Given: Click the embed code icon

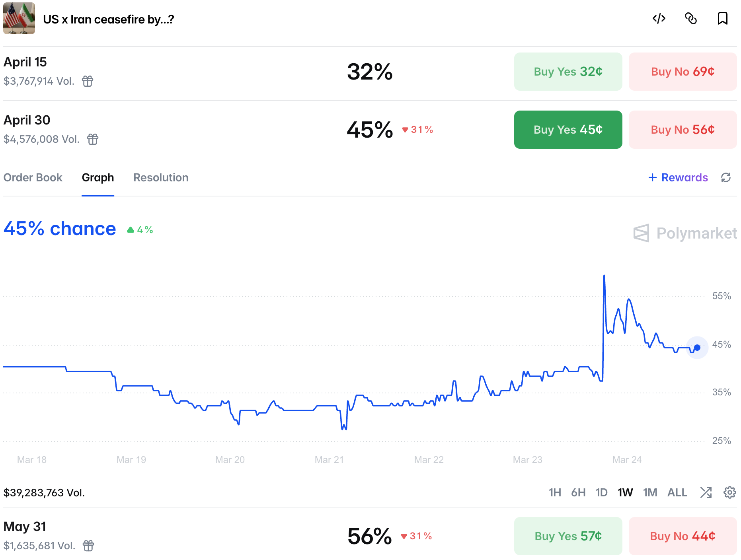Looking at the screenshot, I should (659, 19).
